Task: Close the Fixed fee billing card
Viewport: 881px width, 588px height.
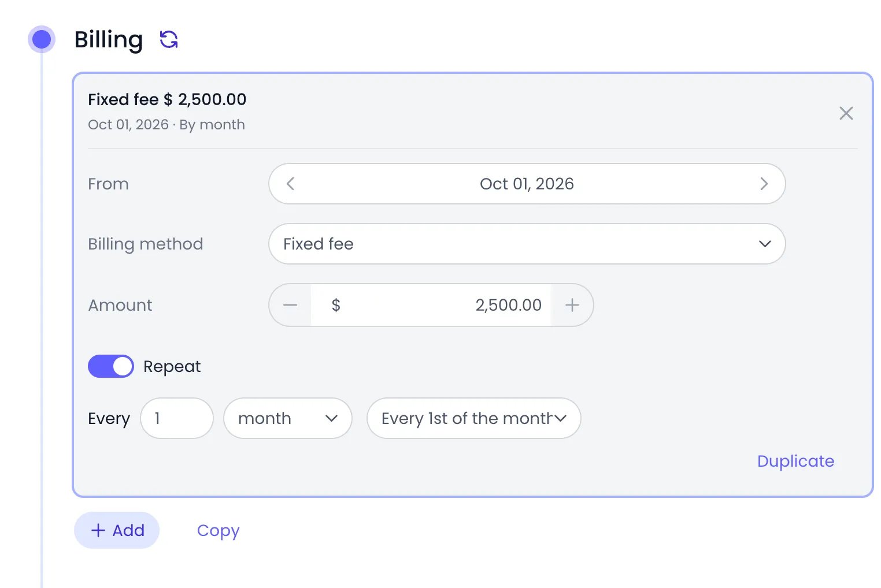Action: pyautogui.click(x=846, y=113)
